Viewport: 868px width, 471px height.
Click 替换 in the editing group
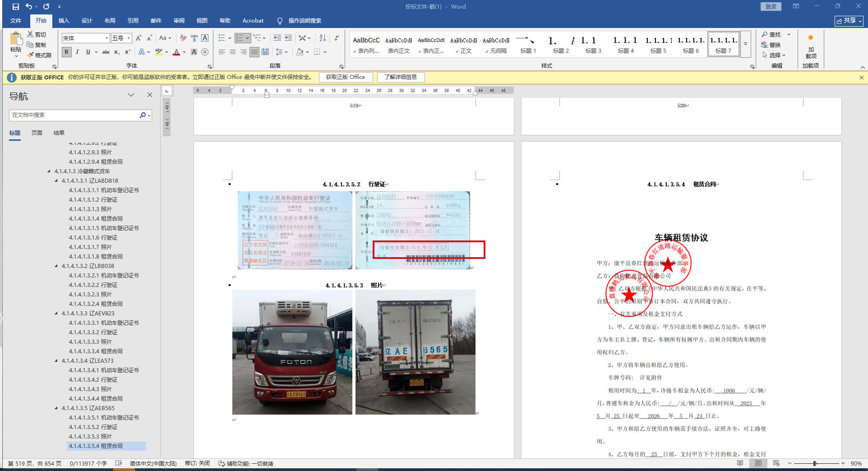tap(771, 45)
